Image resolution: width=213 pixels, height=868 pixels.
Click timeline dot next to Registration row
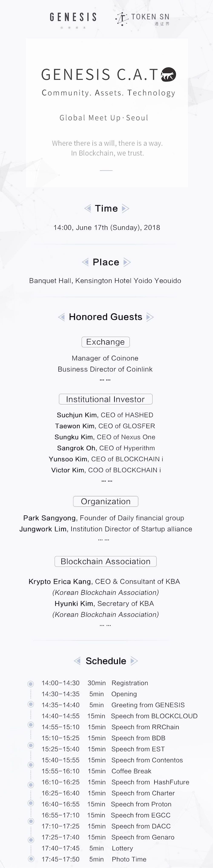[31, 684]
